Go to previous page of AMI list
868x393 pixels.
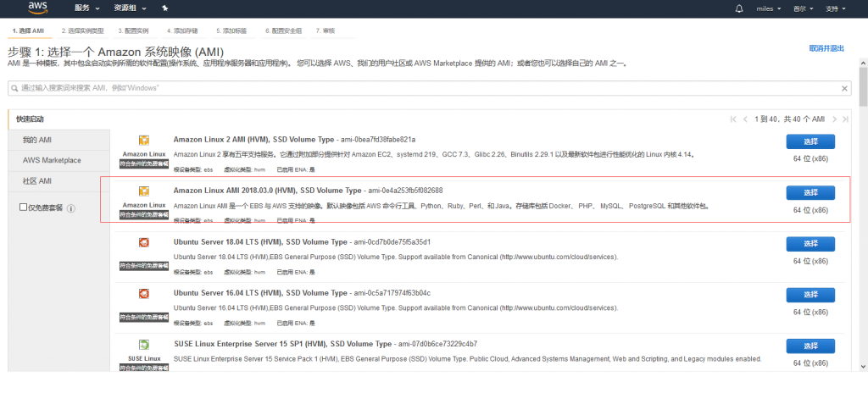[745, 119]
